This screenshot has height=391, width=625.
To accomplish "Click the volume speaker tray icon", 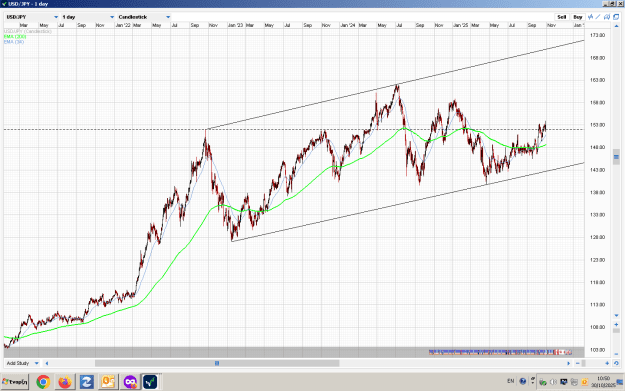I will point(553,382).
